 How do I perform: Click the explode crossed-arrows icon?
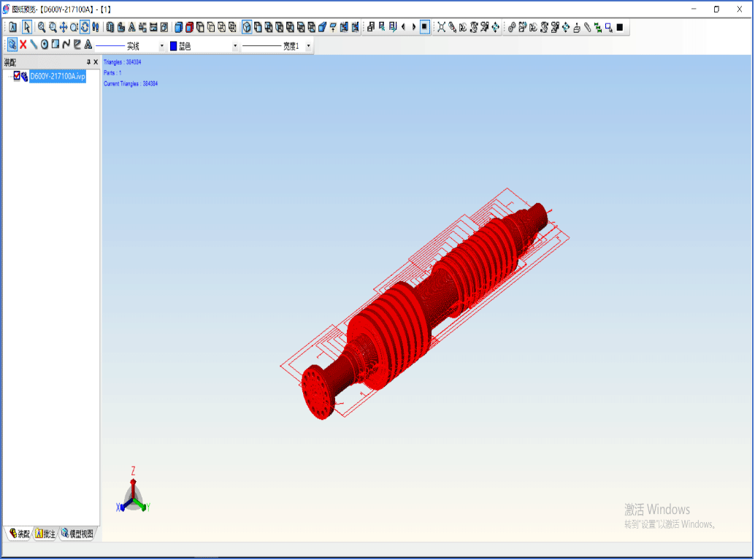(x=441, y=28)
